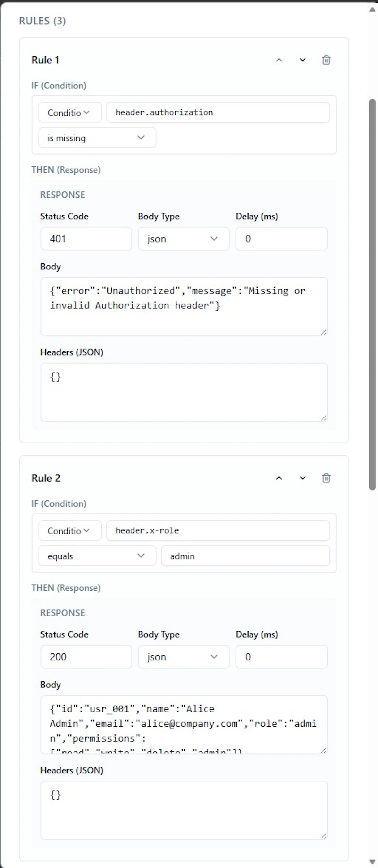The image size is (378, 868).
Task: Delete Rule 2 using the trash icon
Action: pos(326,478)
